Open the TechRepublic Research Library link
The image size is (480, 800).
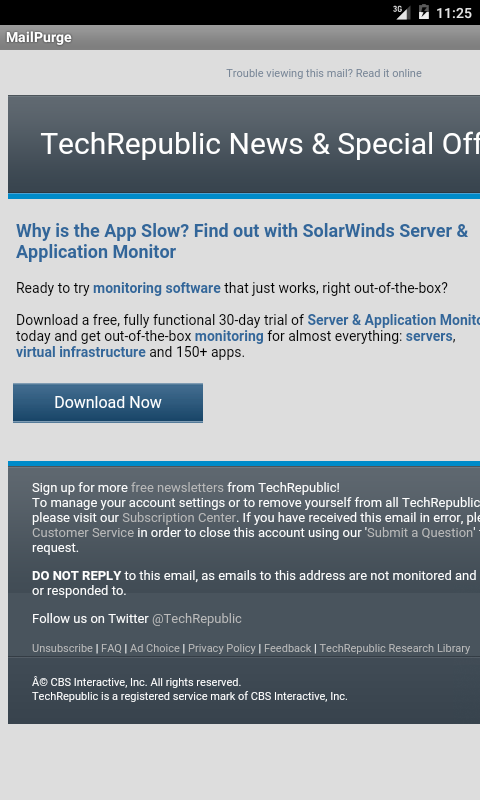(394, 648)
